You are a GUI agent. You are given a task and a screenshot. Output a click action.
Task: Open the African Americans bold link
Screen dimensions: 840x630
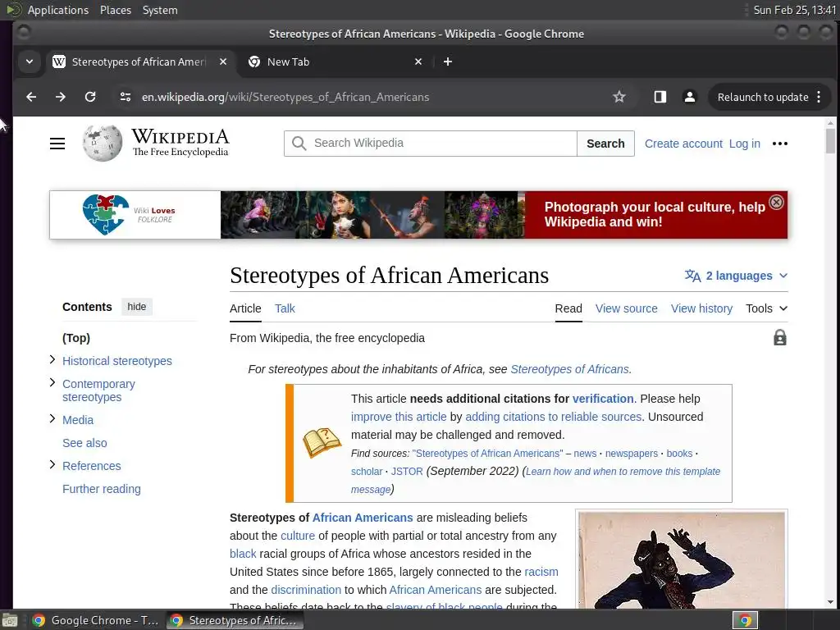coord(363,518)
